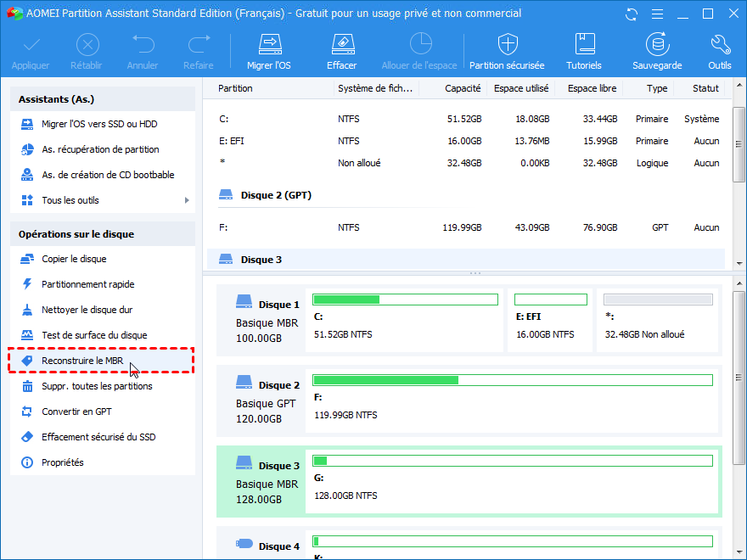Select the F: partition row in list
This screenshot has width=747, height=560.
[x=466, y=227]
